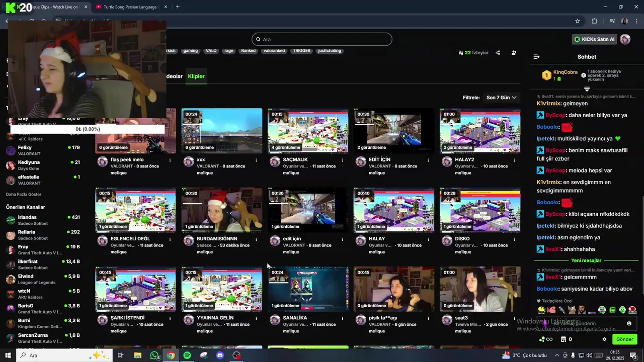The image size is (644, 362).
Task: Open Spotify from the taskbar
Action: coord(187,355)
